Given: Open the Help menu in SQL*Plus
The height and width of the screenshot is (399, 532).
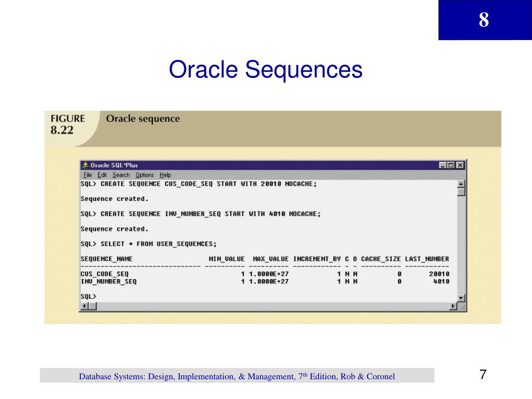Looking at the screenshot, I should point(165,175).
